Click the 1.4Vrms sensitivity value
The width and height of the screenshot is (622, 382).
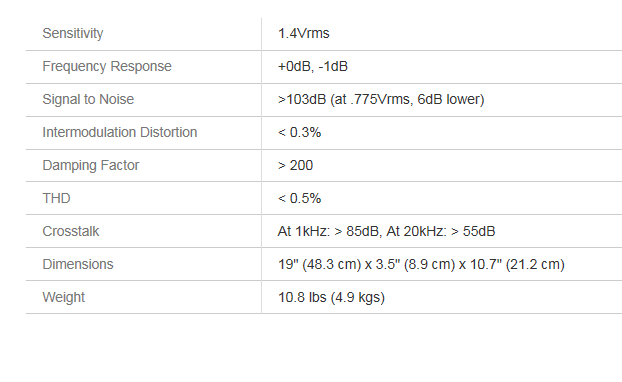[x=303, y=33]
